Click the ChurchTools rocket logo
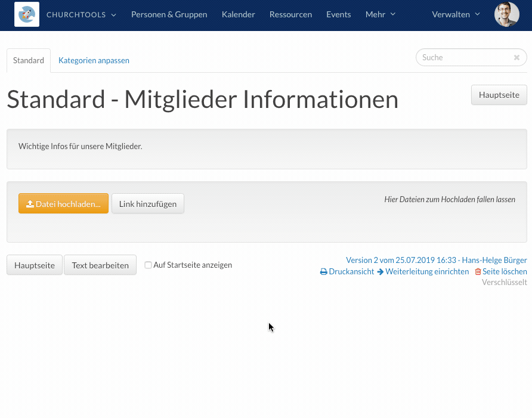532x418 pixels. 27,14
